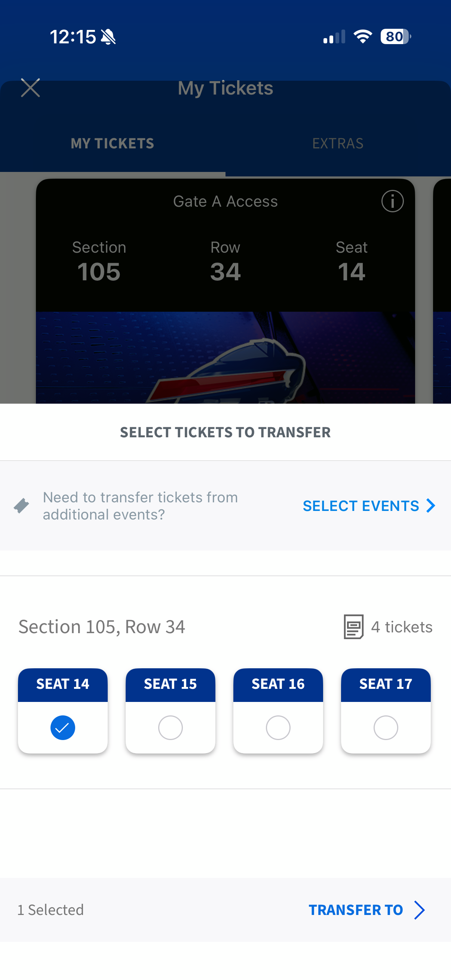Tap the battery indicator in status bar

pos(396,37)
